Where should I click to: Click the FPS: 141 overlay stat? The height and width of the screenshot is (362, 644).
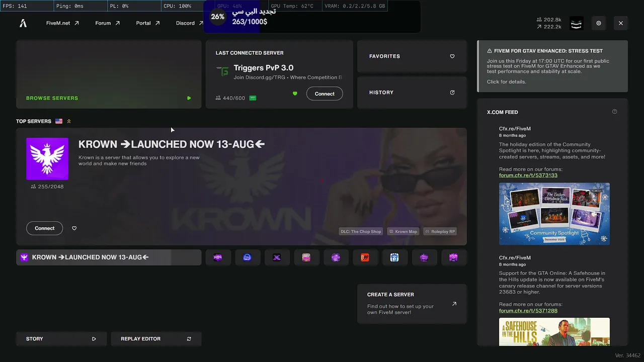click(15, 6)
